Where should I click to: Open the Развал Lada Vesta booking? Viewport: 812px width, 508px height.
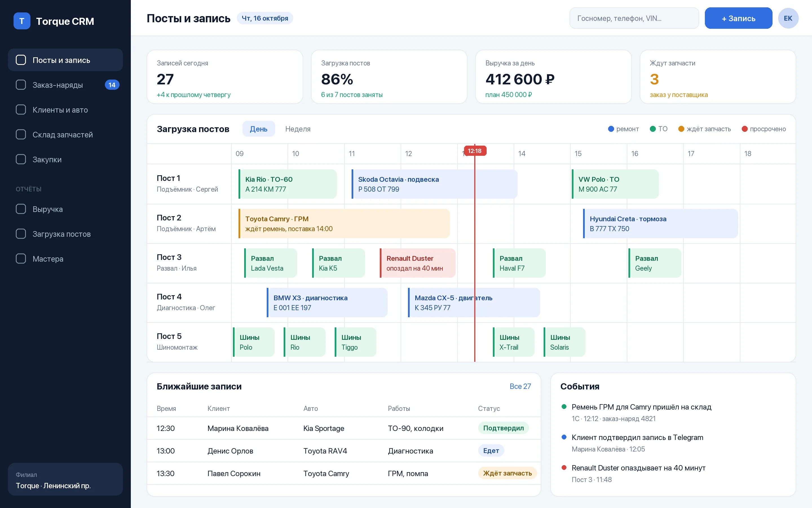click(271, 263)
